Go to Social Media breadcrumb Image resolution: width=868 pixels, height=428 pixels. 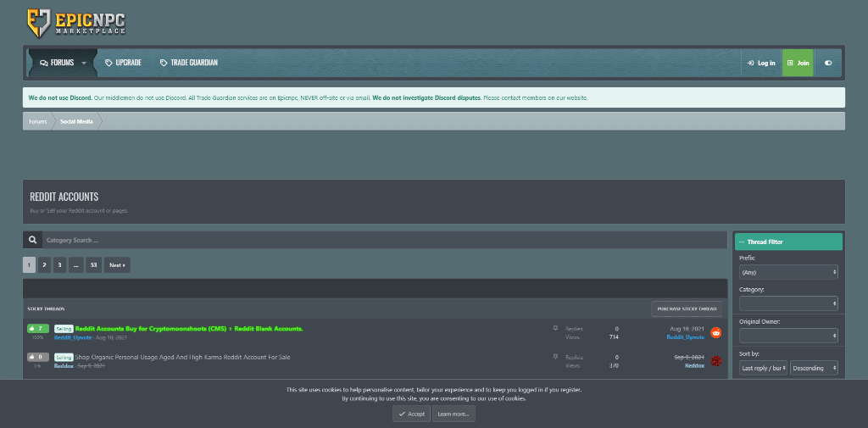pos(76,121)
